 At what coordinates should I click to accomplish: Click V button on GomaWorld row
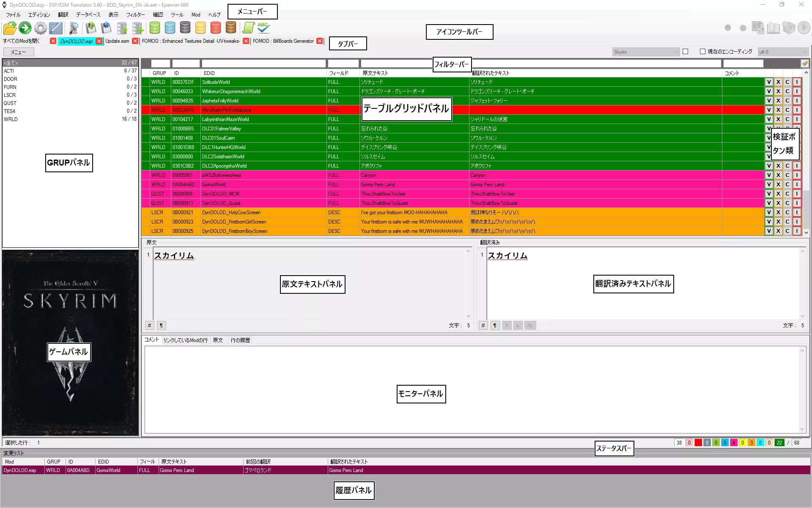point(769,185)
